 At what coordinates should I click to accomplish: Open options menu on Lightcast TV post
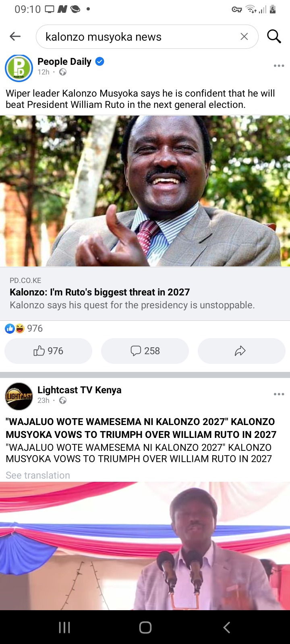coord(279,394)
